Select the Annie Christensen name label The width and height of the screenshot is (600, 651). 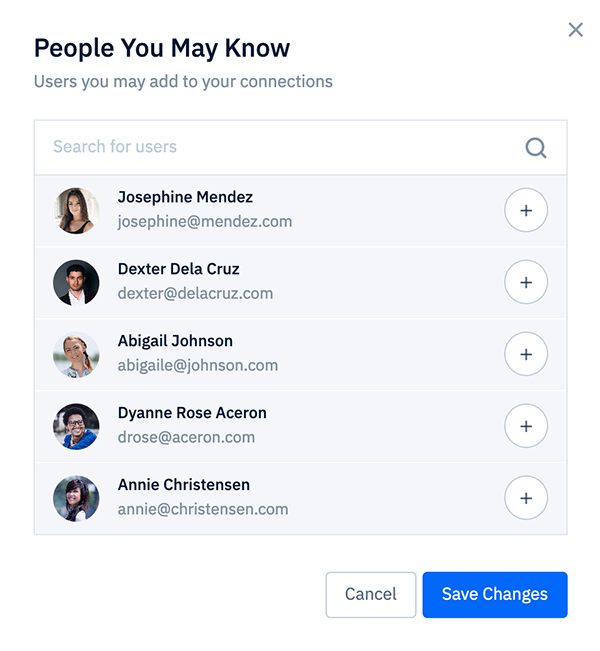tap(184, 485)
